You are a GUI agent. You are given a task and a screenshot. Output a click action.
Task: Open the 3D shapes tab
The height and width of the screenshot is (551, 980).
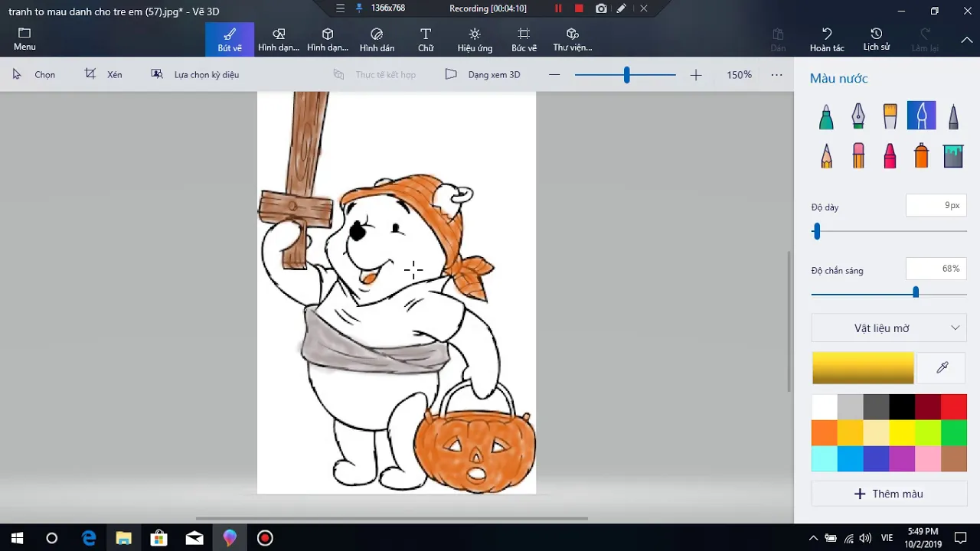[328, 40]
